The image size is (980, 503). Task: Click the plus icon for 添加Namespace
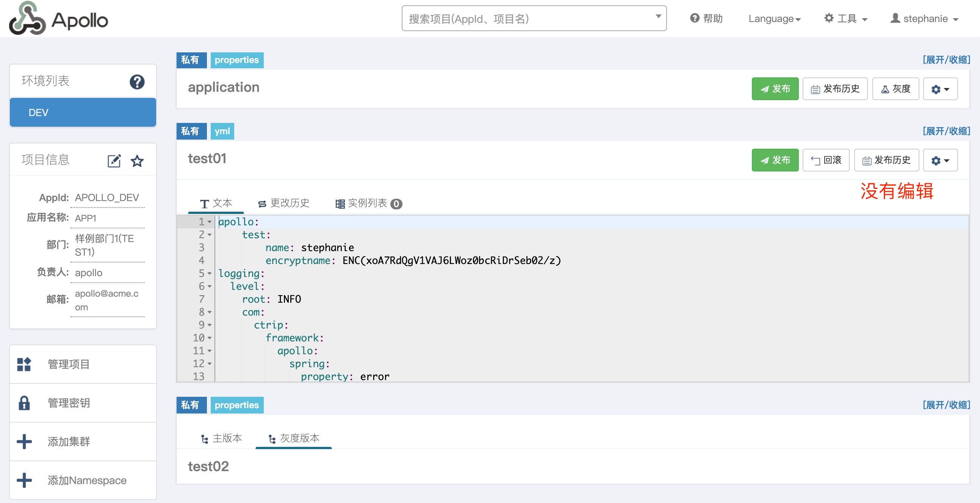pos(24,480)
